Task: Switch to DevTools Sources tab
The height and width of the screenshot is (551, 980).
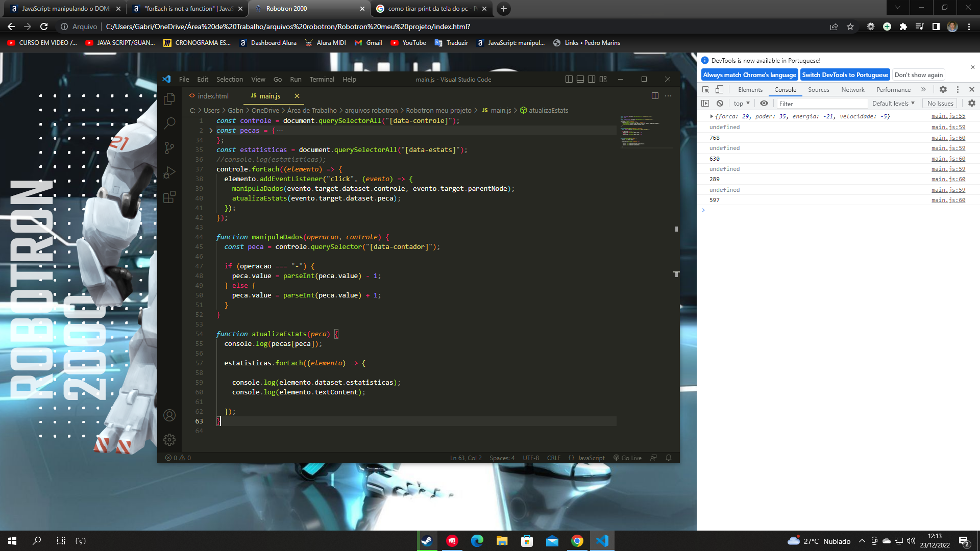Action: pos(818,89)
